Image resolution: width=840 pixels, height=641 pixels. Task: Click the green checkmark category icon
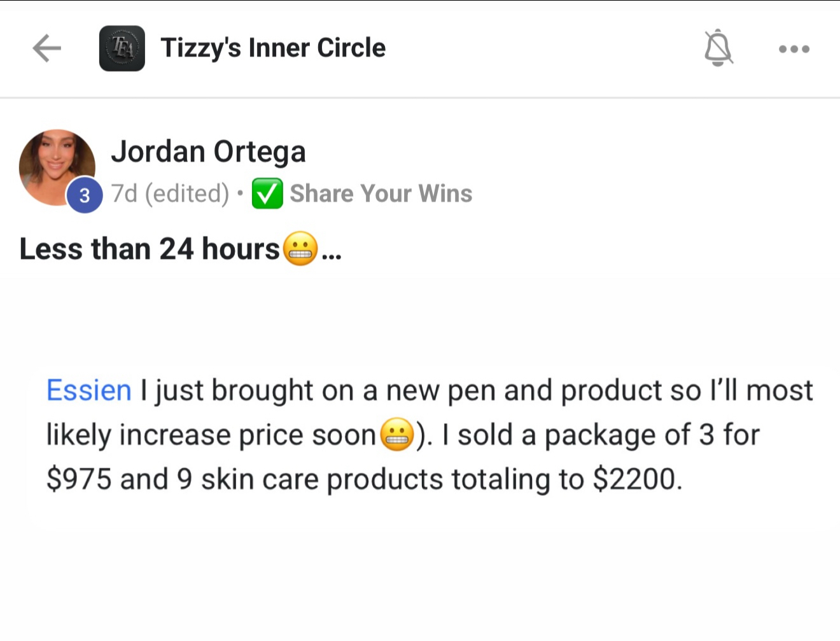coord(267,194)
